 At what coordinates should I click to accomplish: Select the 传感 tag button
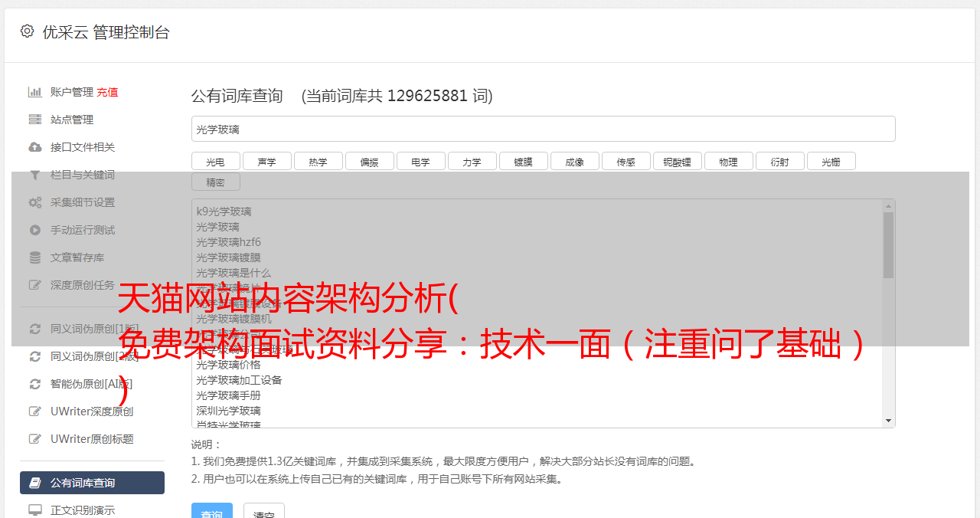626,161
